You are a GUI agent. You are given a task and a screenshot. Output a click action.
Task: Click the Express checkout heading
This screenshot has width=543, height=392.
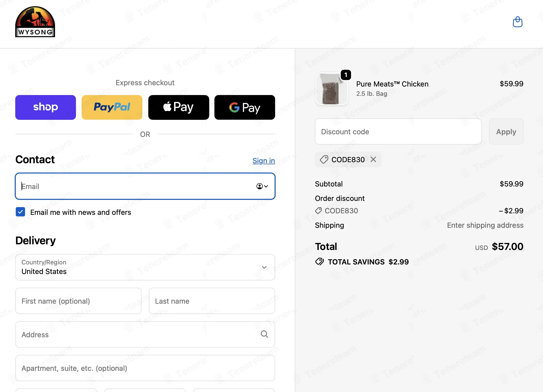coord(145,83)
